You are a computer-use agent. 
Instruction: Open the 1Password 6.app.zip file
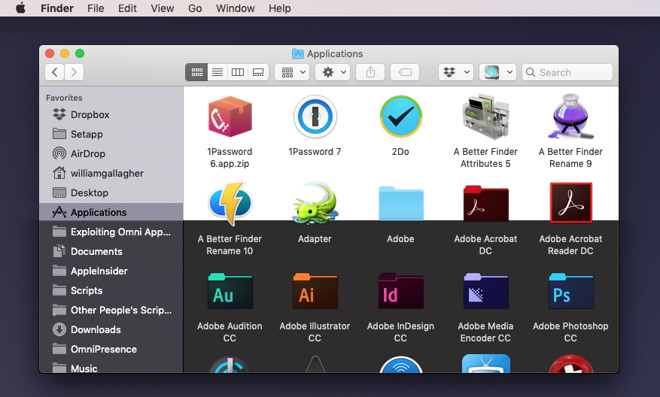[230, 116]
